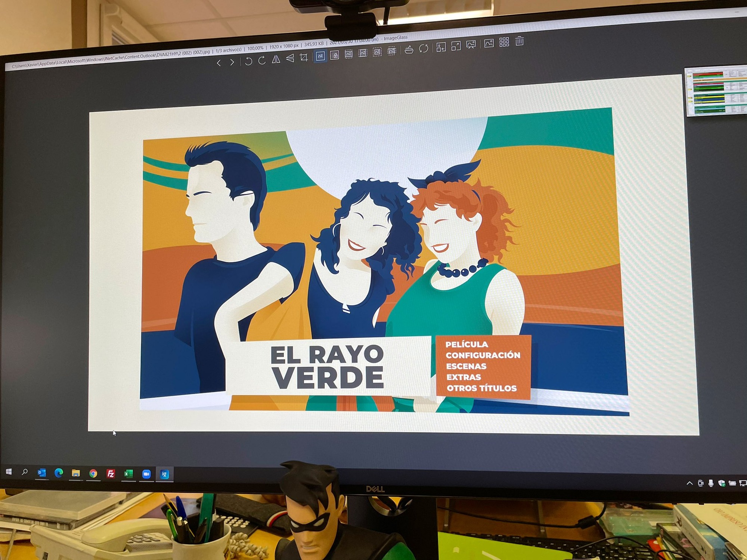Delete image with trash icon
This screenshot has width=747, height=560.
[520, 41]
